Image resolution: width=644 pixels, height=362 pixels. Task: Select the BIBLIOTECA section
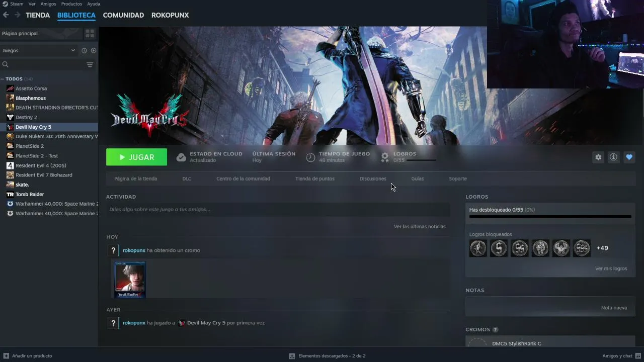click(x=76, y=15)
